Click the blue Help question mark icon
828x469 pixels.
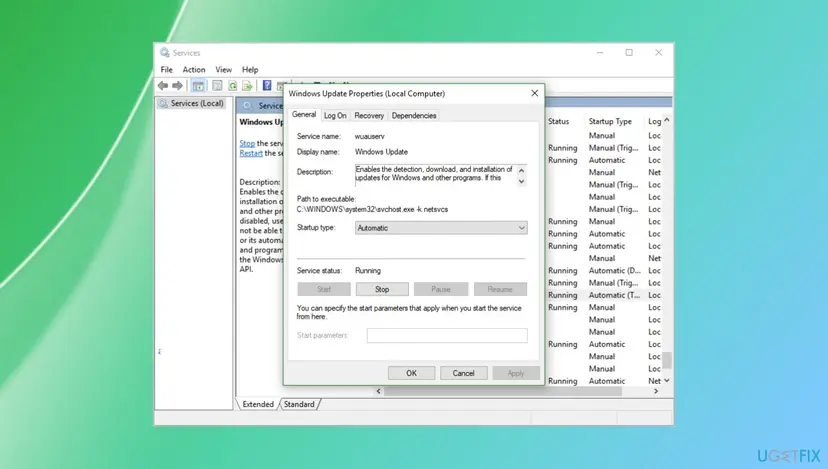click(267, 86)
